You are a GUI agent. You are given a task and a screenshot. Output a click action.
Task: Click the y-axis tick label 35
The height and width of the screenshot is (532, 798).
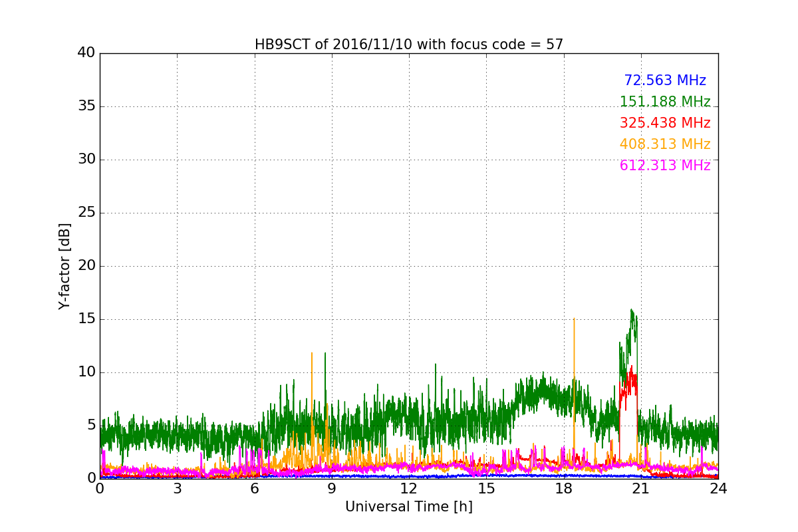86,106
